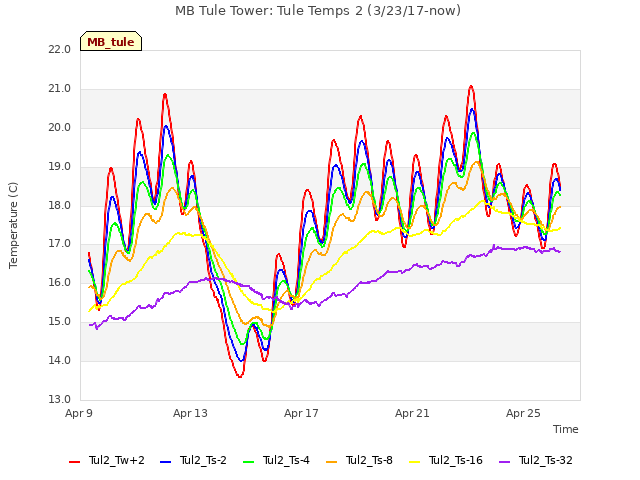Click the Temperature (C) axis label
Viewport: 640px width, 480px height.
(x=13, y=225)
